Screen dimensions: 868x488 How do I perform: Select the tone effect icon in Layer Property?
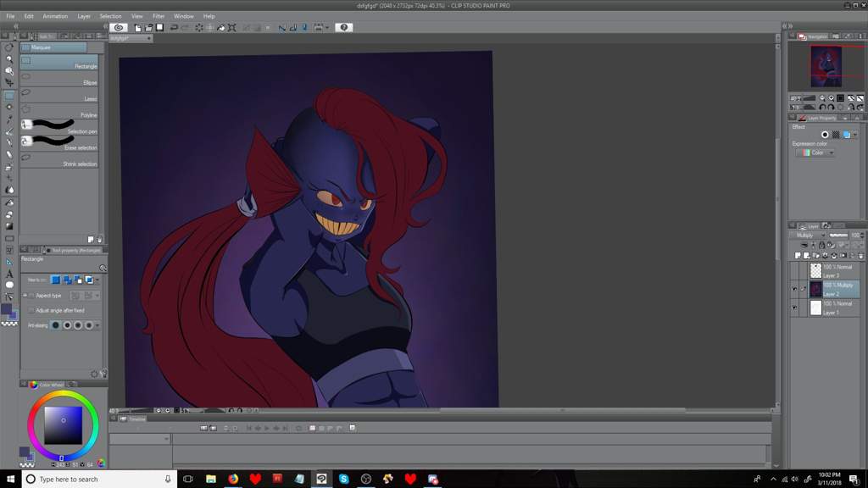tap(836, 135)
